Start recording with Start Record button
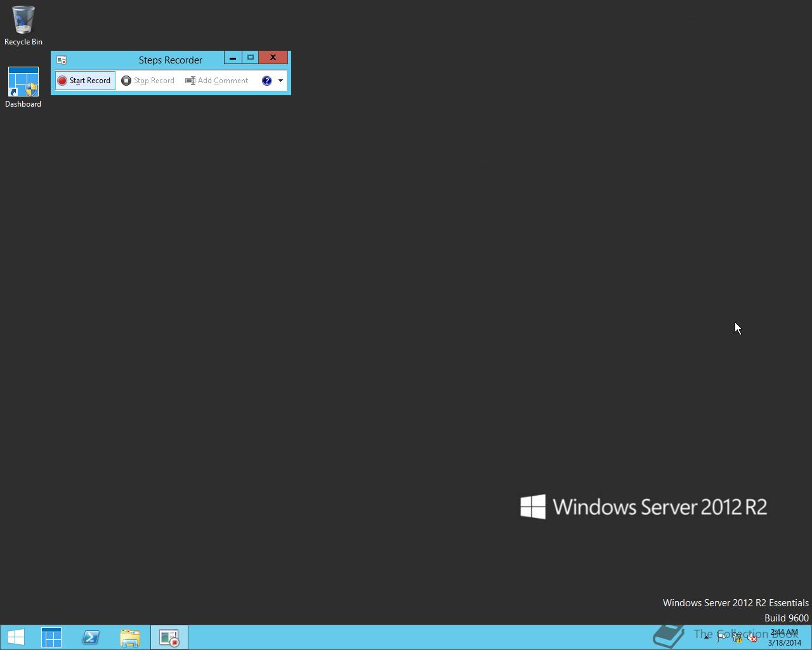 (x=85, y=81)
